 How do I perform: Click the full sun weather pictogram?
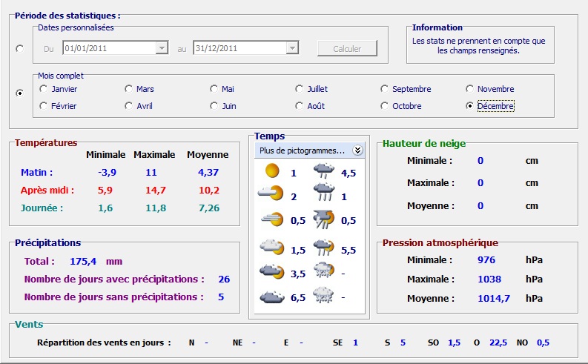pos(271,171)
